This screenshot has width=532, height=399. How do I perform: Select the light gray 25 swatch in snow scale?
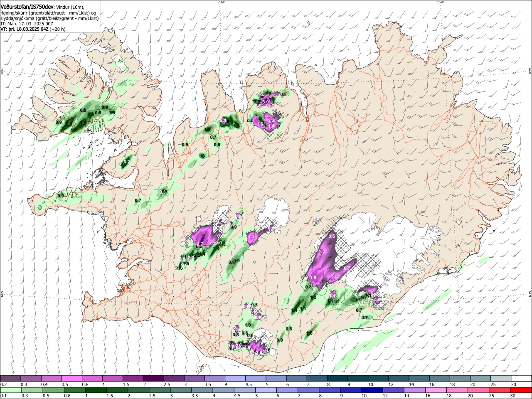(x=501, y=378)
